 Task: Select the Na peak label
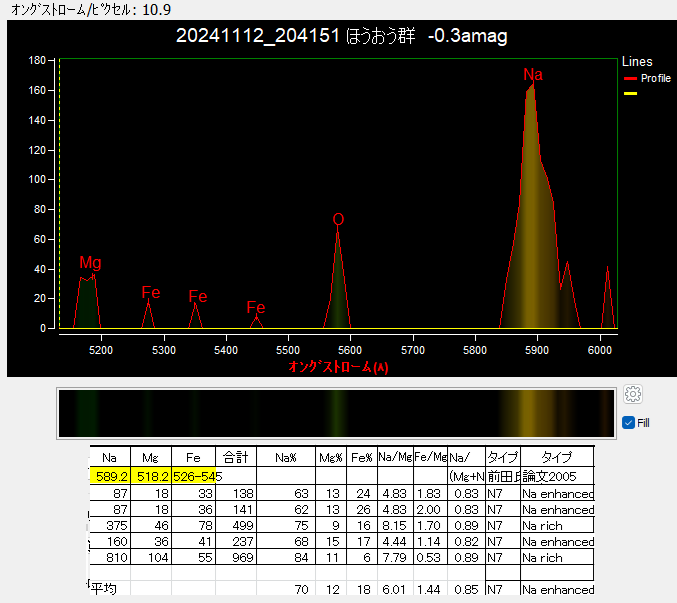click(x=533, y=75)
